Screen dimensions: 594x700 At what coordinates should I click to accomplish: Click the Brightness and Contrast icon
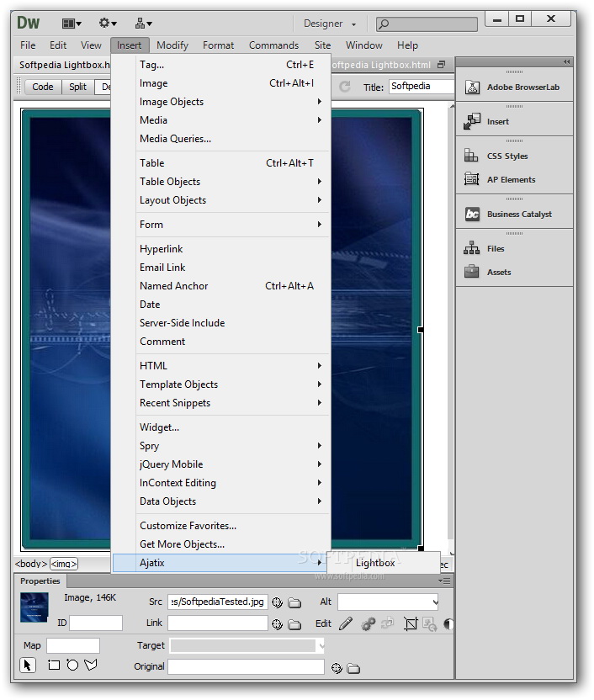tap(448, 624)
